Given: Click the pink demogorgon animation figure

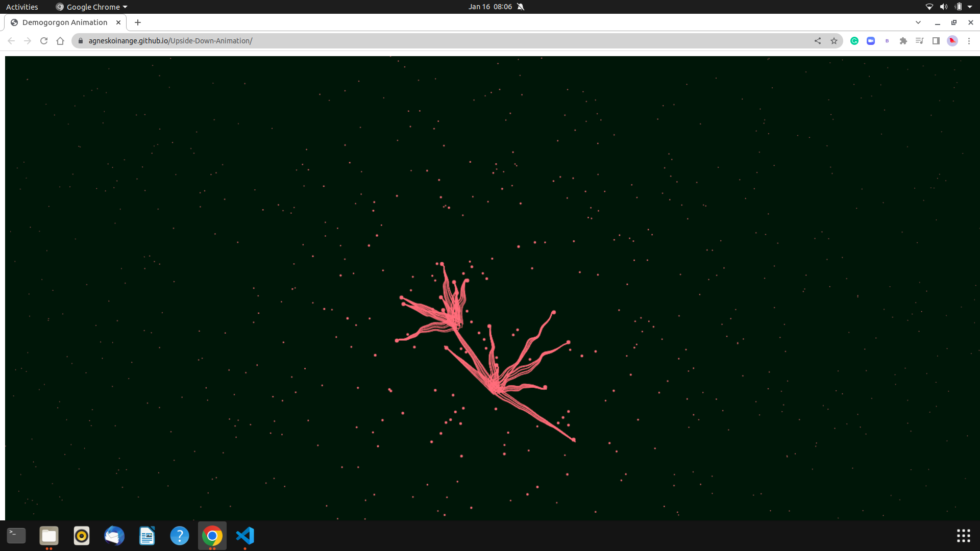Looking at the screenshot, I should (485, 352).
